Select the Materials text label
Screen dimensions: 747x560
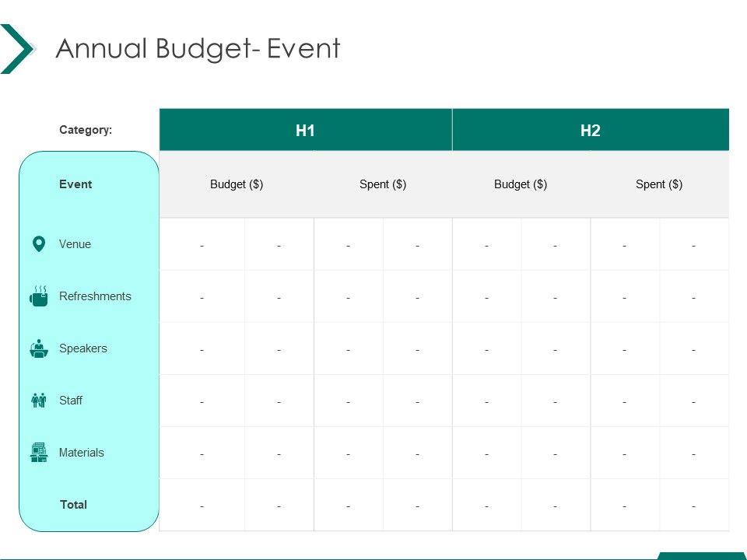81,453
